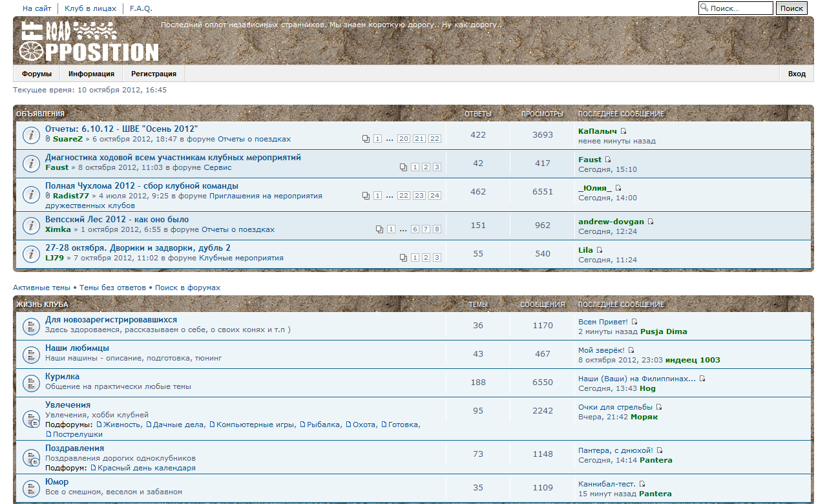Image resolution: width=827 pixels, height=504 pixels.
Task: Open the Живность subforum icon
Action: point(99,425)
